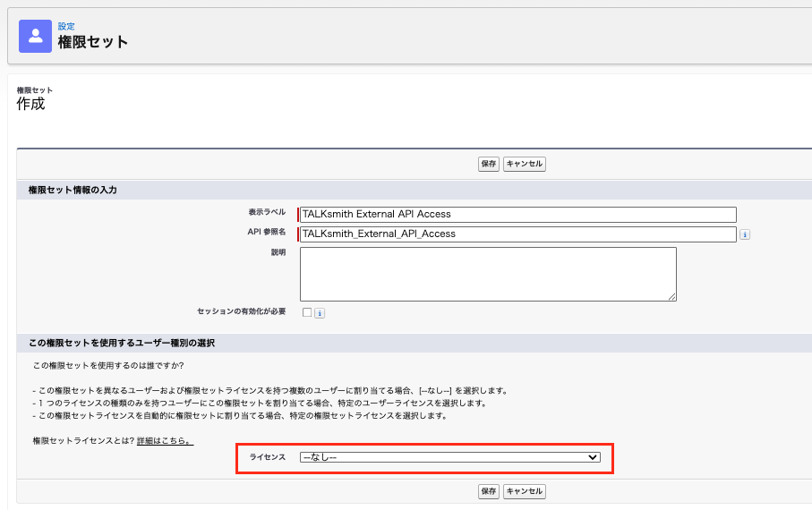Click info icon next to API 参照名 field
The height and width of the screenshot is (510, 812).
click(x=745, y=234)
